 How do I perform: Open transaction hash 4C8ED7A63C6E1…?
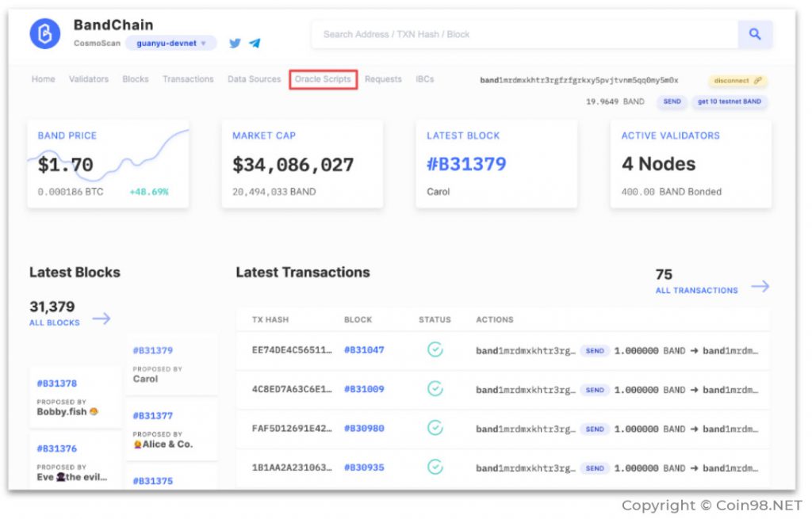tap(292, 389)
